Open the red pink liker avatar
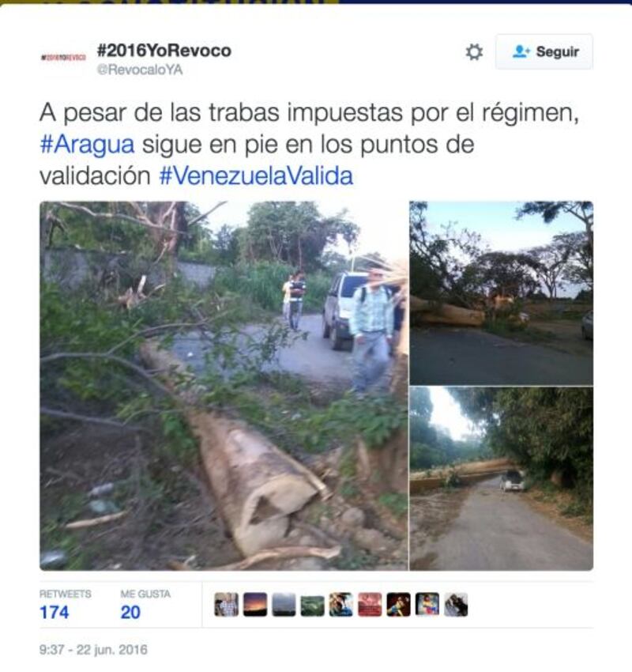 (370, 605)
